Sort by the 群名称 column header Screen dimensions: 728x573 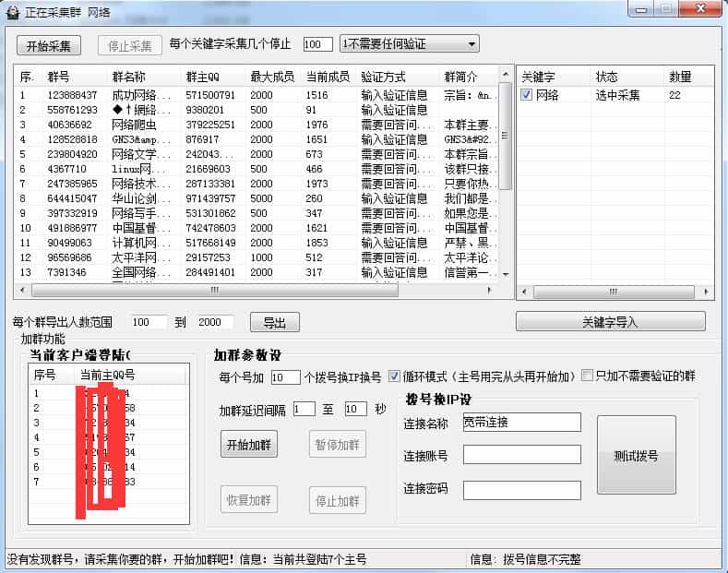[x=144, y=77]
